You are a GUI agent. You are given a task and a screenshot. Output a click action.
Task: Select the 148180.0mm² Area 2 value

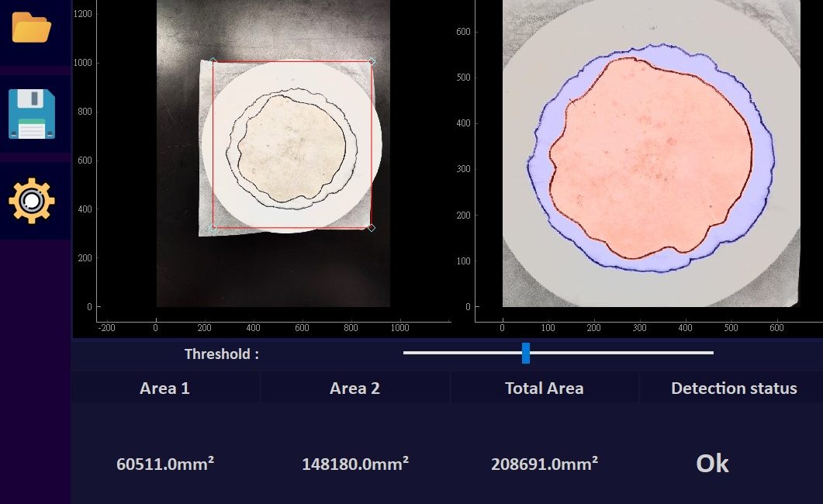(354, 464)
